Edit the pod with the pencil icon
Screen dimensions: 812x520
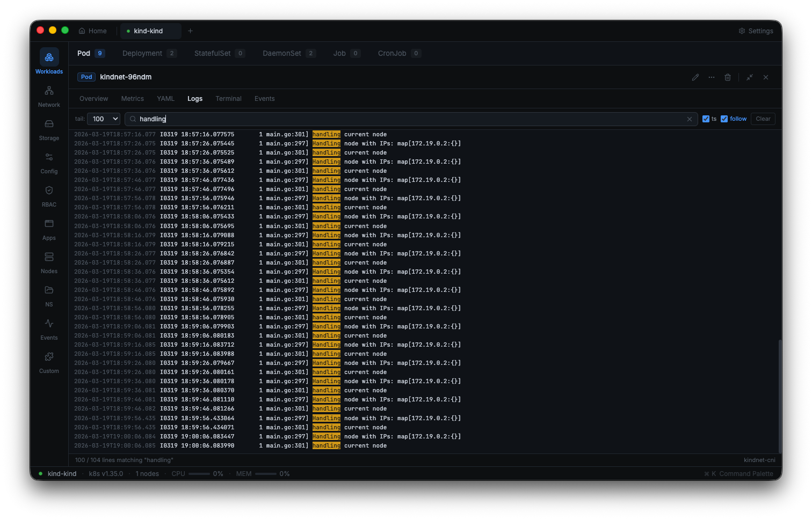pos(695,77)
